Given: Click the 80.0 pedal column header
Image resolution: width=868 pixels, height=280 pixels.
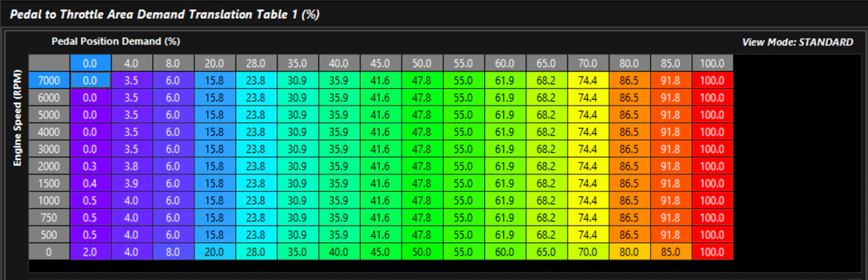Looking at the screenshot, I should point(630,64).
